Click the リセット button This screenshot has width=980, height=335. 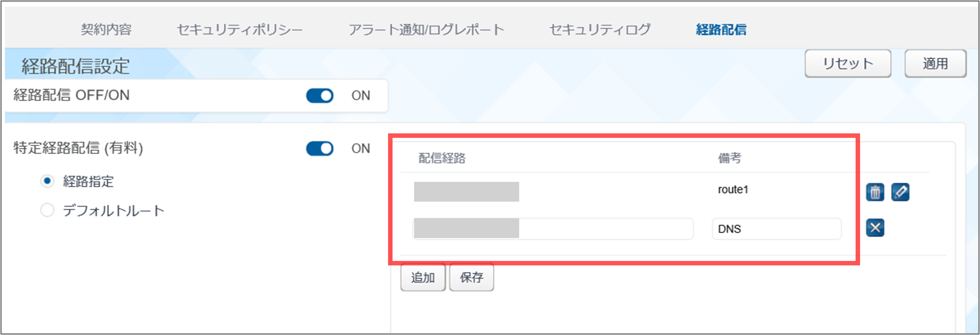pos(848,64)
